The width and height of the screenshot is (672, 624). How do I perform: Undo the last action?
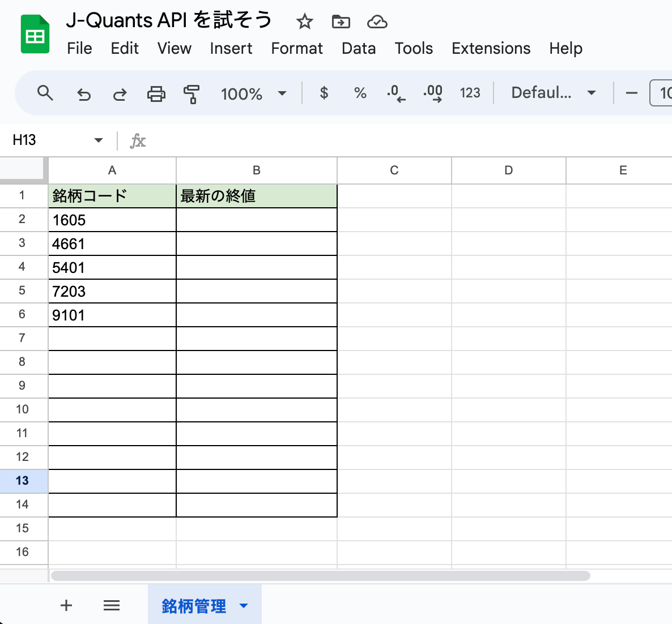84,93
